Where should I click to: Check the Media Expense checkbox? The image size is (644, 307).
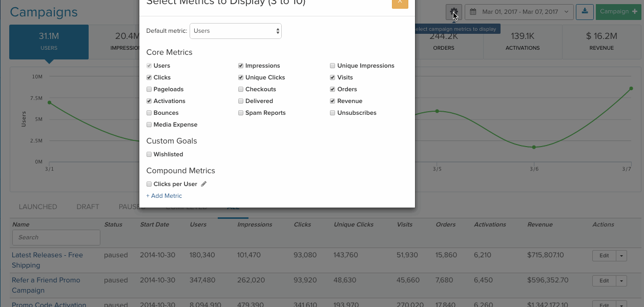[149, 125]
